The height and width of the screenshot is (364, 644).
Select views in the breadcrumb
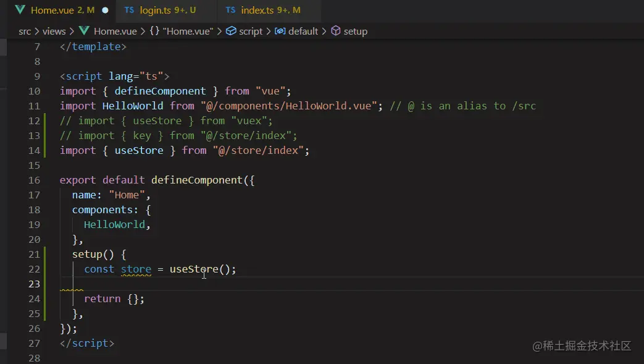[x=54, y=32]
